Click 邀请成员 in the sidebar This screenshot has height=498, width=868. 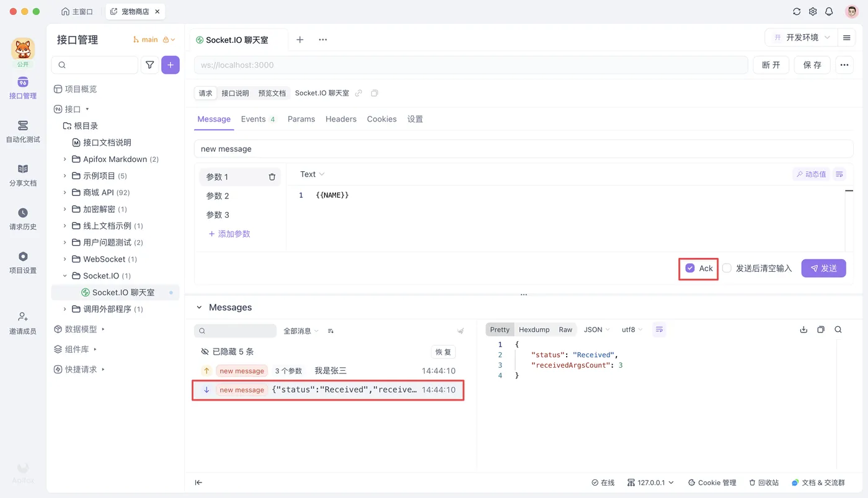[x=23, y=323]
